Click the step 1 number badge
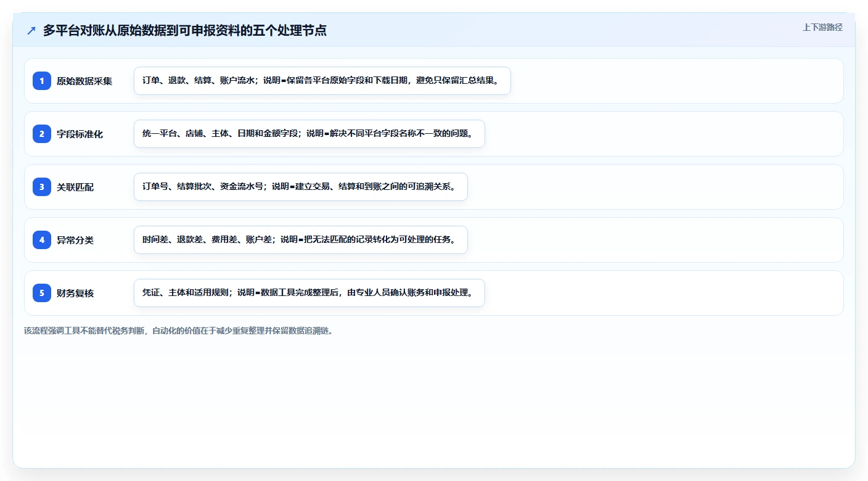This screenshot has height=481, width=868. [42, 81]
